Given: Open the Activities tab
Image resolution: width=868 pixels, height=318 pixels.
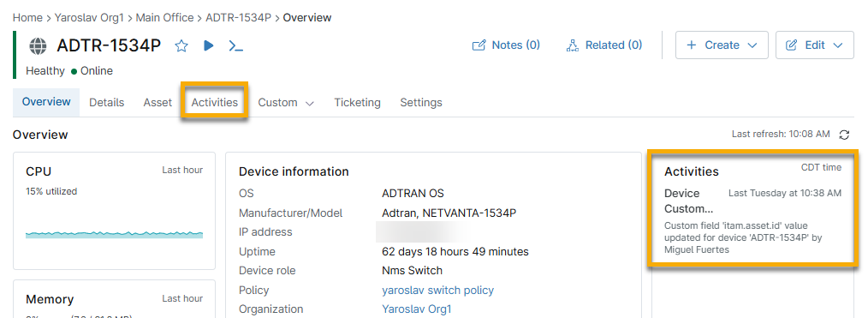Looking at the screenshot, I should tap(215, 103).
